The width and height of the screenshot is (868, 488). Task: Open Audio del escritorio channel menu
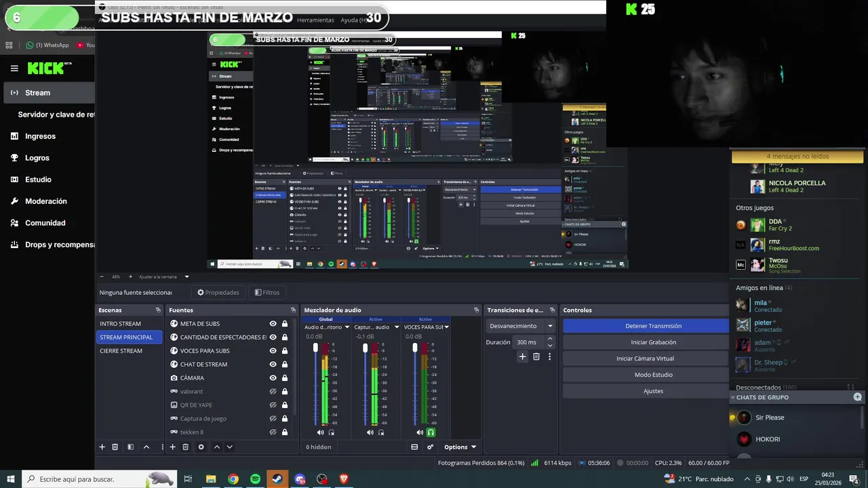347,327
